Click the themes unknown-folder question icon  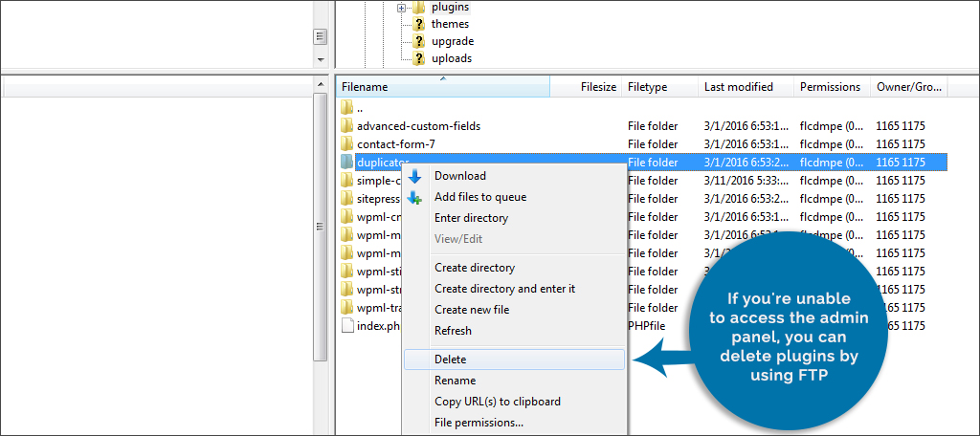coord(419,24)
